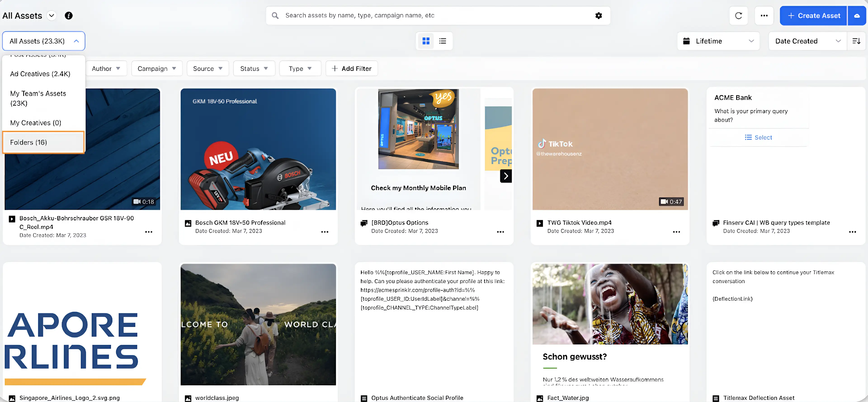This screenshot has height=402, width=868.
Task: Expand the Lifetime date range dropdown
Action: (718, 41)
